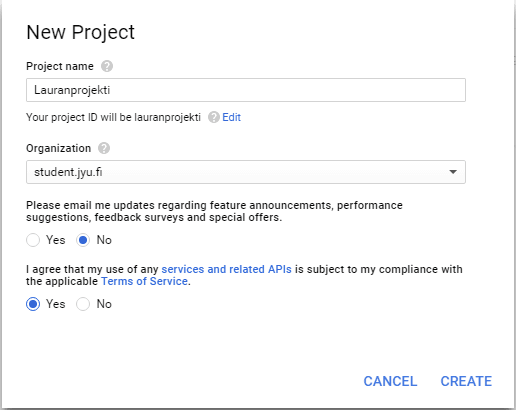Select No for Terms of Service agreement
The image size is (516, 410).
click(83, 304)
